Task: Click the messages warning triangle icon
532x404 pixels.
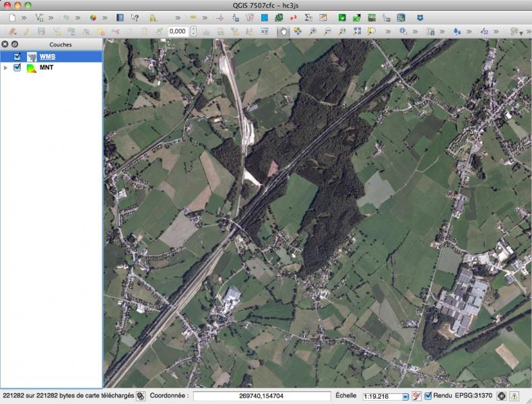Action: pos(514,397)
